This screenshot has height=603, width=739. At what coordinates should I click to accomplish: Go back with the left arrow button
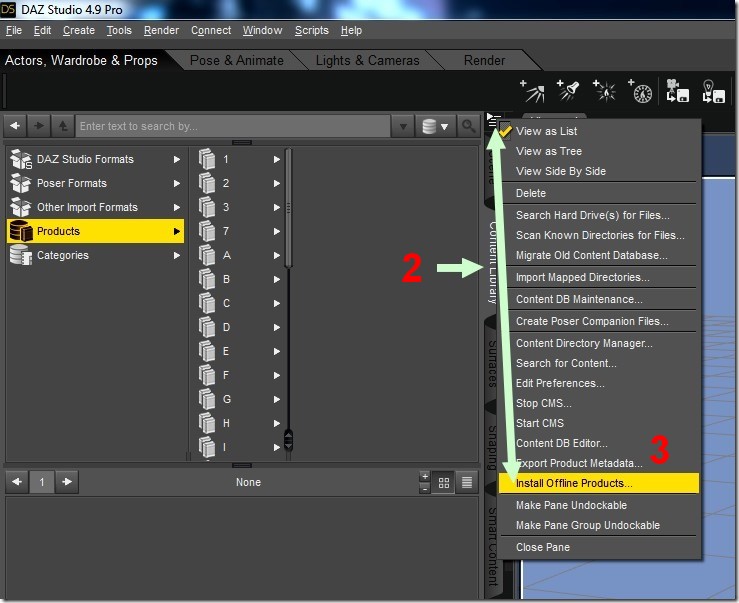click(15, 126)
